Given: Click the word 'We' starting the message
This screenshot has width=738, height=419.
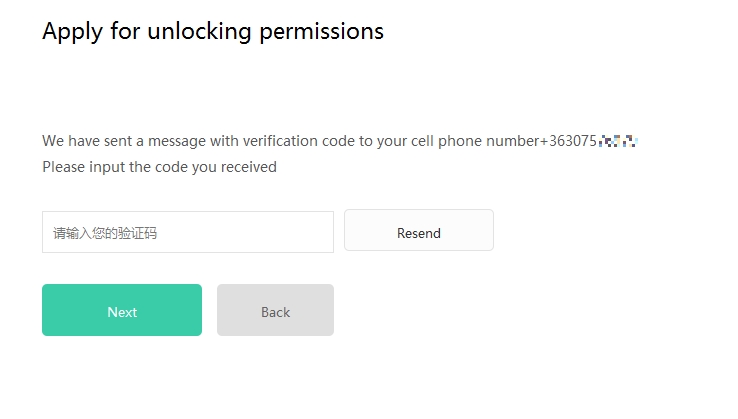Looking at the screenshot, I should click(52, 141).
